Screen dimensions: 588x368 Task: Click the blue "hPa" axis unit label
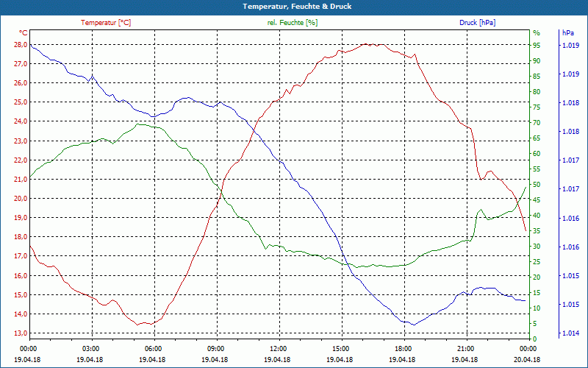(x=568, y=33)
